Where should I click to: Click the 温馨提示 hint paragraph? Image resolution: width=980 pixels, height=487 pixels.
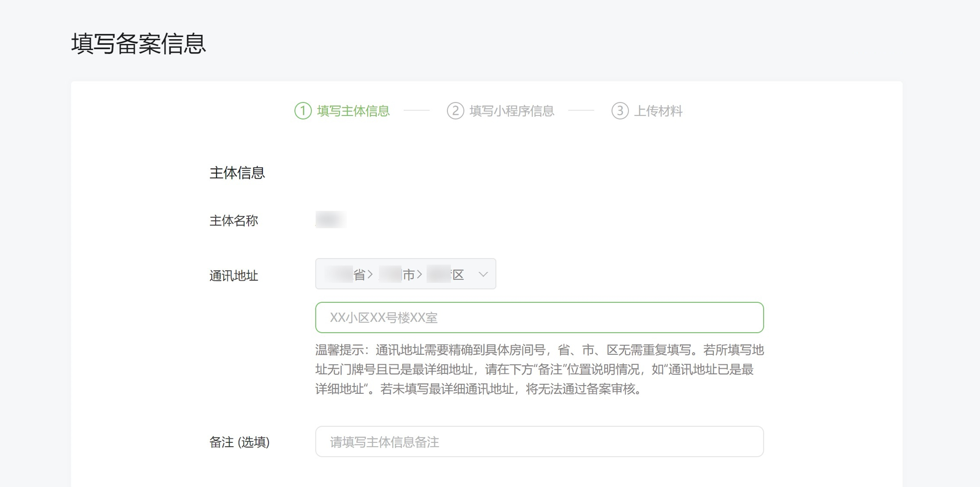pyautogui.click(x=539, y=369)
